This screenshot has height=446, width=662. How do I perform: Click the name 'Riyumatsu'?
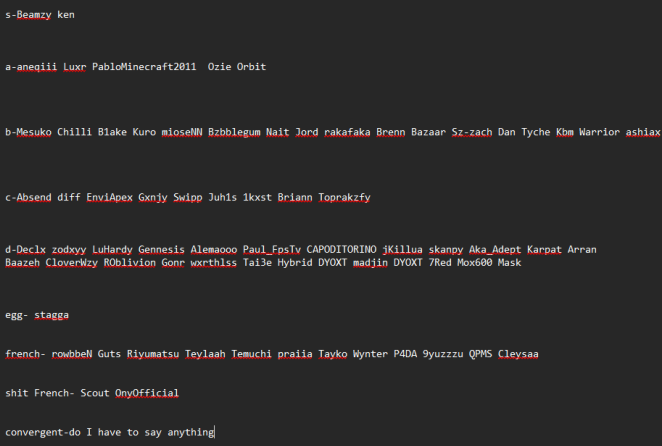(153, 354)
